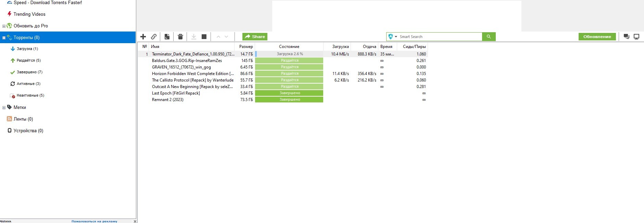The width and height of the screenshot is (644, 223).
Task: Filter by Неактивные (5)
Action: click(30, 95)
